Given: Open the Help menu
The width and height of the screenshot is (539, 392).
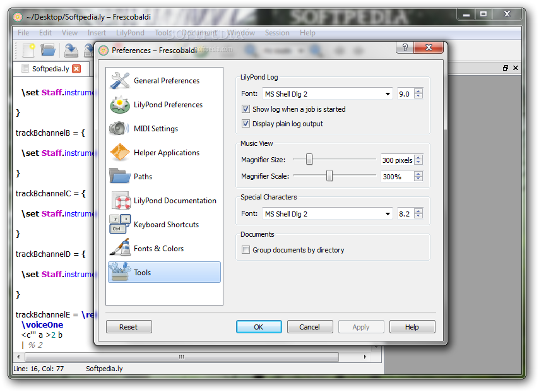Looking at the screenshot, I should (x=307, y=33).
